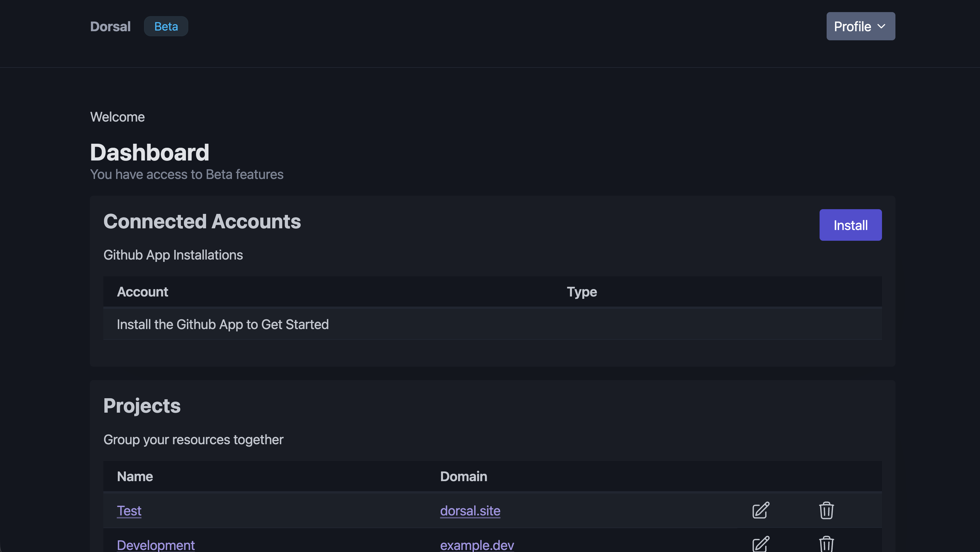This screenshot has height=552, width=980.
Task: Click the Account column header
Action: [x=142, y=291]
